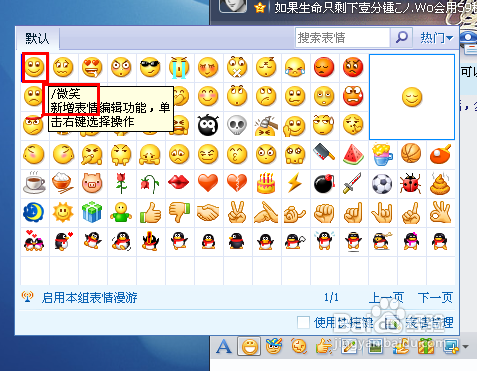The height and width of the screenshot is (371, 477).
Task: Select the black bomb emoji
Action: pos(324,183)
